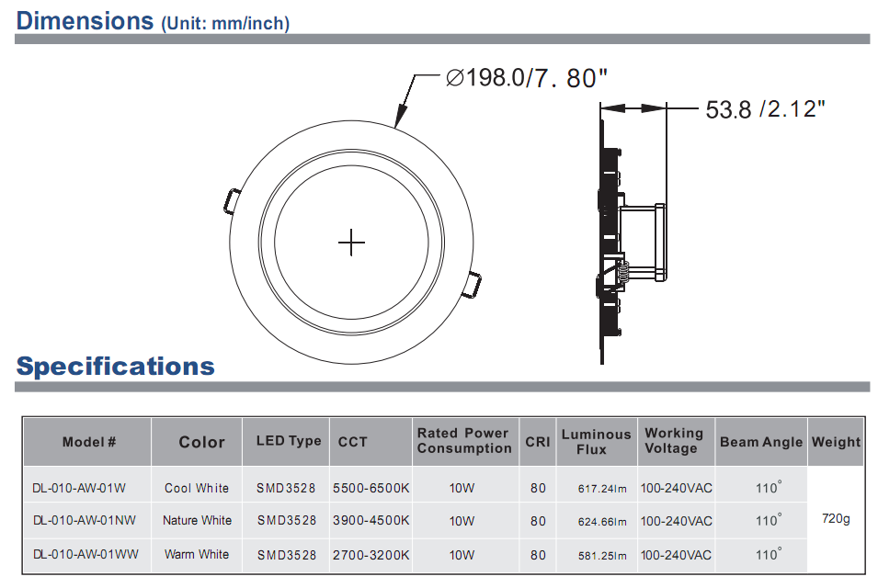
Task: Select the Cool White color cell
Action: (195, 488)
